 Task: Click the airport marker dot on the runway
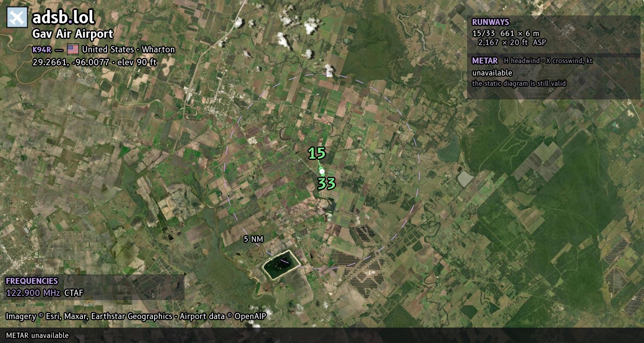[322, 171]
